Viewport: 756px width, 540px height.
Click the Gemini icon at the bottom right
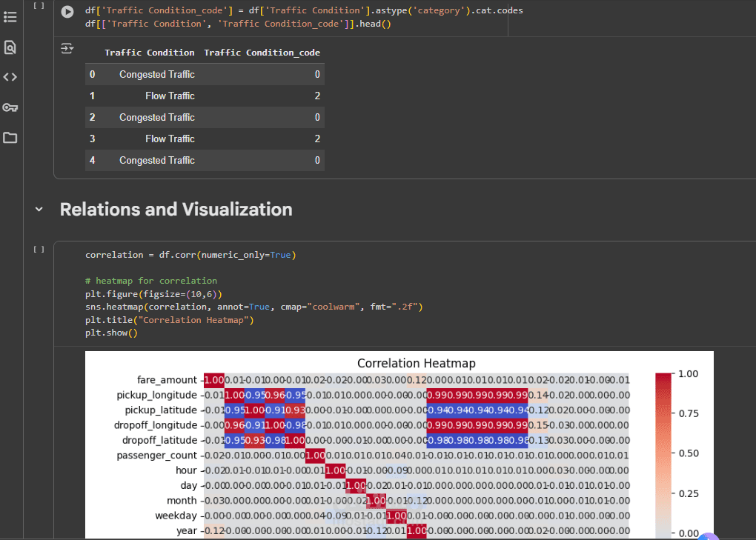click(x=709, y=536)
